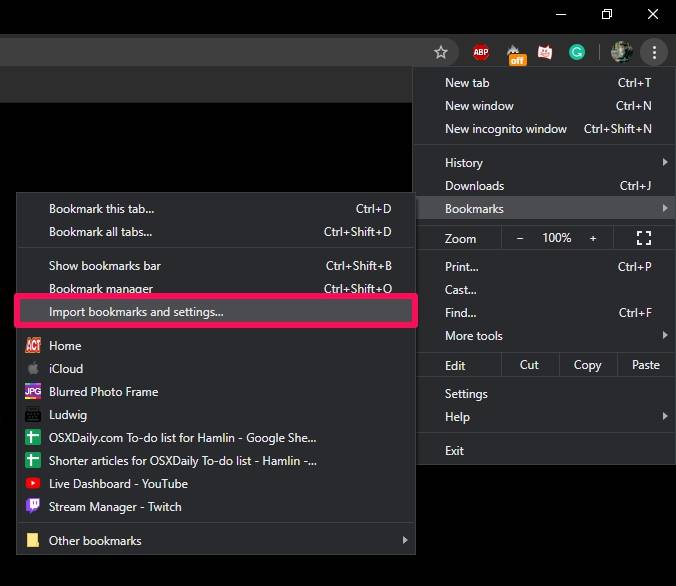This screenshot has width=676, height=586.
Task: Choose Cast... from the menu
Action: click(546, 290)
